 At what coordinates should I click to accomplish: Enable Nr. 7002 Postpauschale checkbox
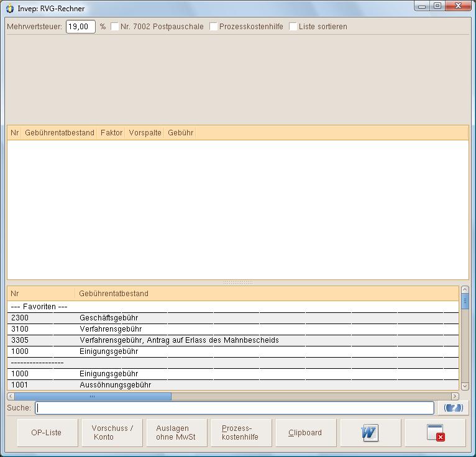tap(115, 26)
